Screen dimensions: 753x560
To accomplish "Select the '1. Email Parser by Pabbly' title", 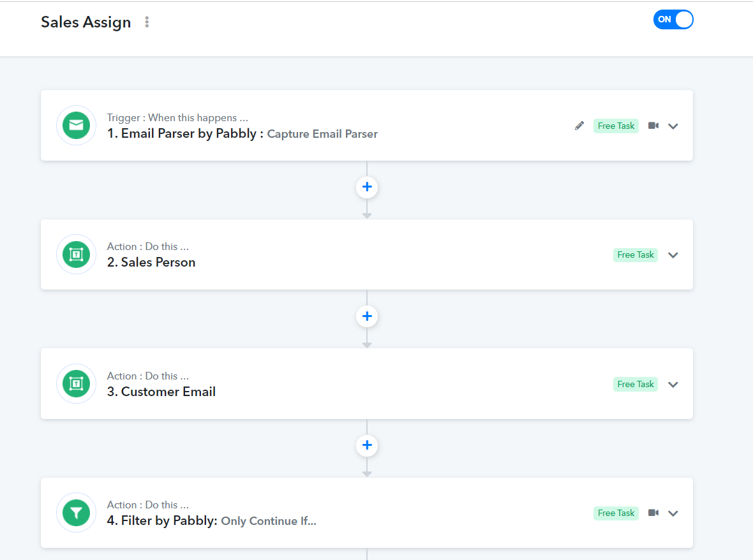I will 185,134.
